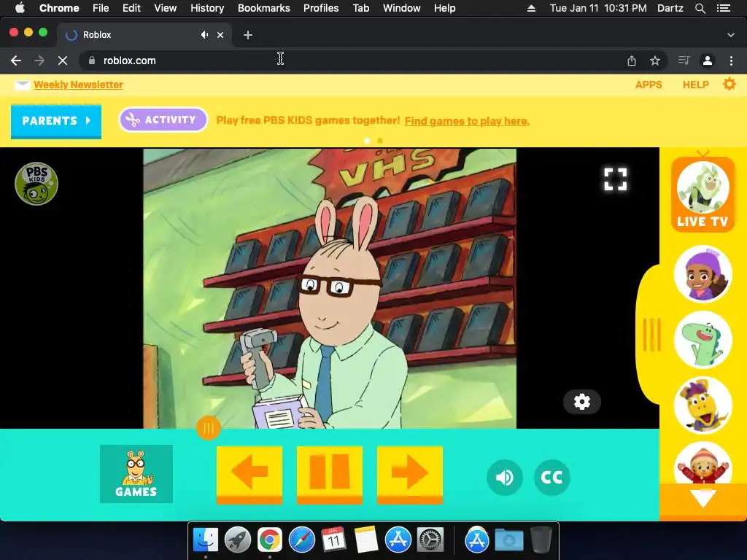
Task: Stop loading the page
Action: coord(63,61)
